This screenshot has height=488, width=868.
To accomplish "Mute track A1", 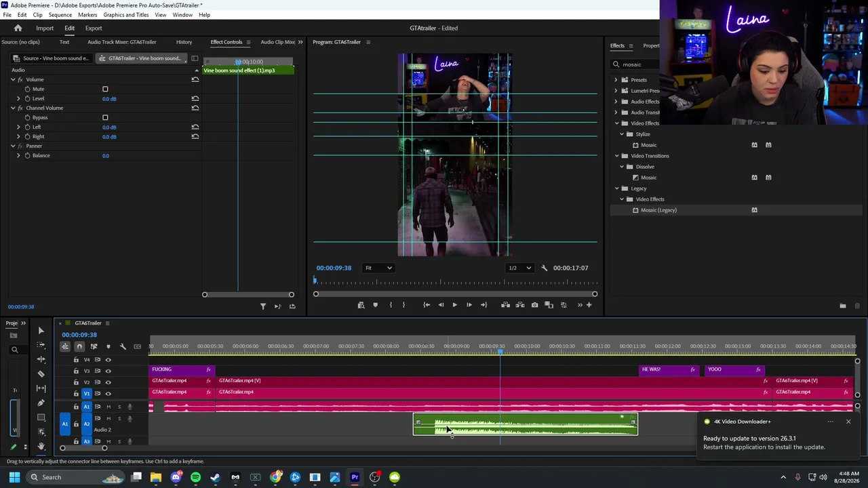I will (108, 407).
